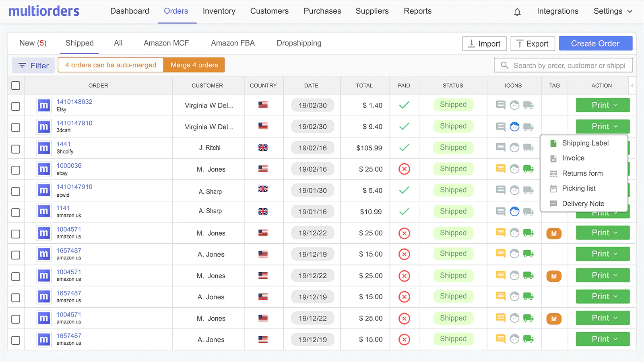Open the Settings dropdown

(612, 11)
